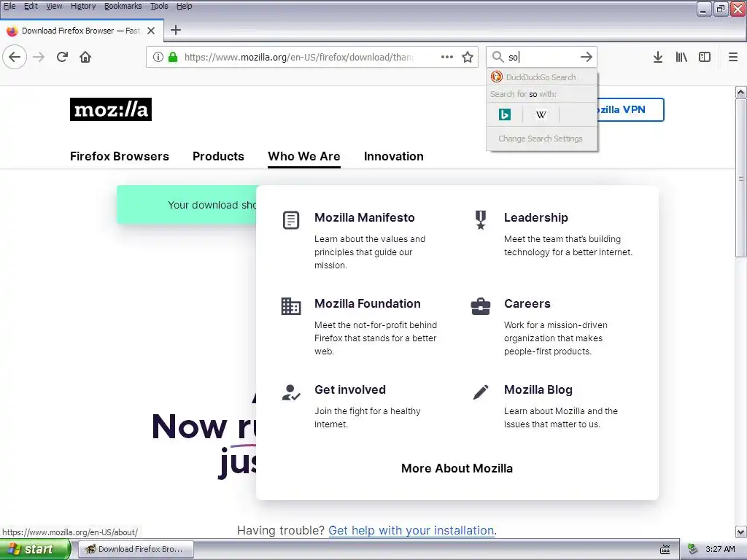Image resolution: width=747 pixels, height=560 pixels.
Task: Click the Get involved person icon
Action: 290,392
